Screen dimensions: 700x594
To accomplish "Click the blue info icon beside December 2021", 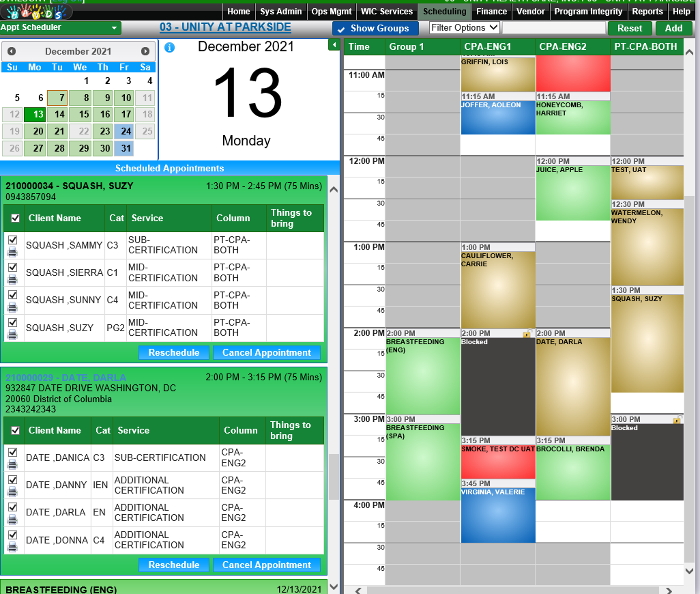I will pyautogui.click(x=170, y=47).
